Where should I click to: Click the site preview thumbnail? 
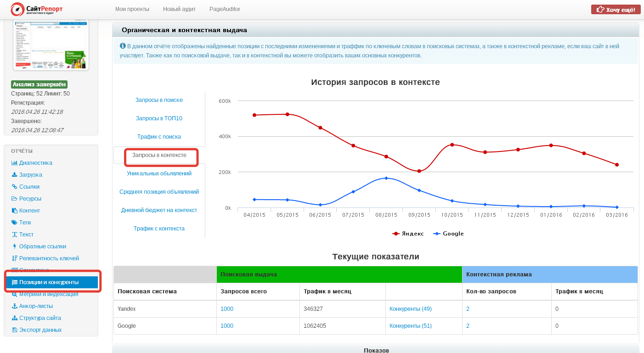51,45
